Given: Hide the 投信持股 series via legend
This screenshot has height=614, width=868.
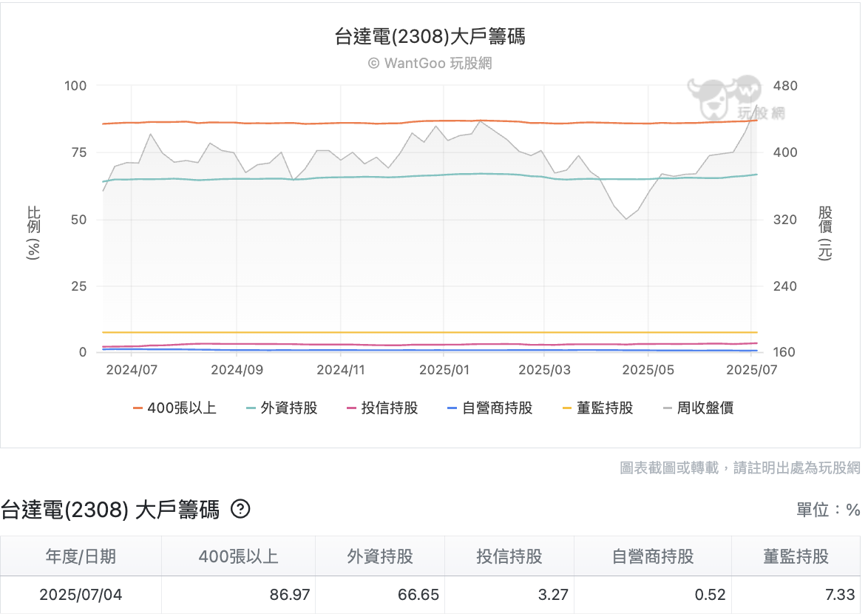Looking at the screenshot, I should (x=382, y=408).
